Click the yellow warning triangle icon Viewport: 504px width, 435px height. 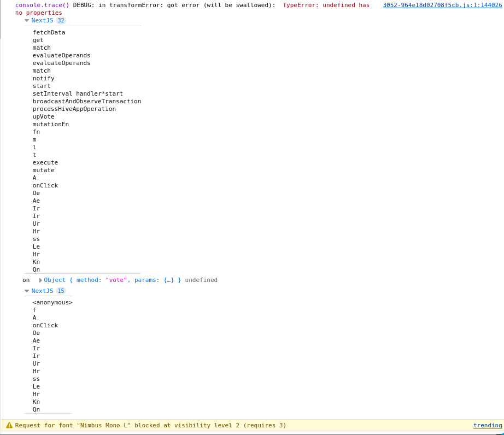point(9,425)
